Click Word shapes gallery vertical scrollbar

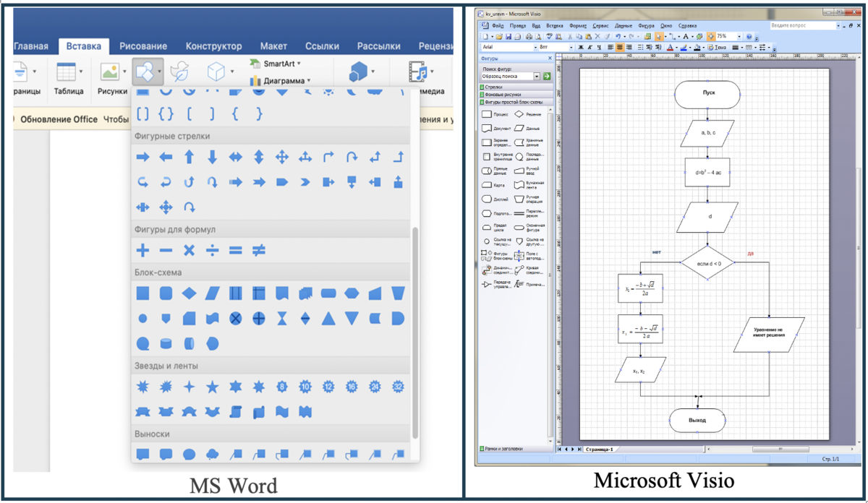(x=415, y=332)
